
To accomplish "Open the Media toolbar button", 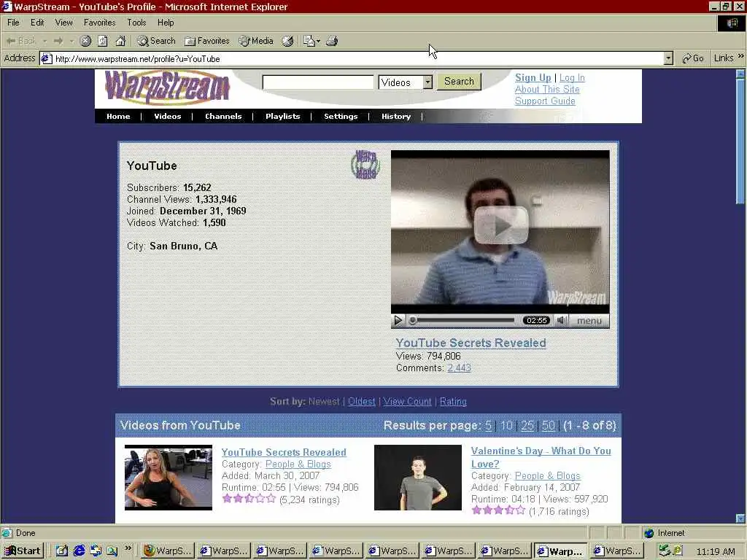I will tap(256, 41).
